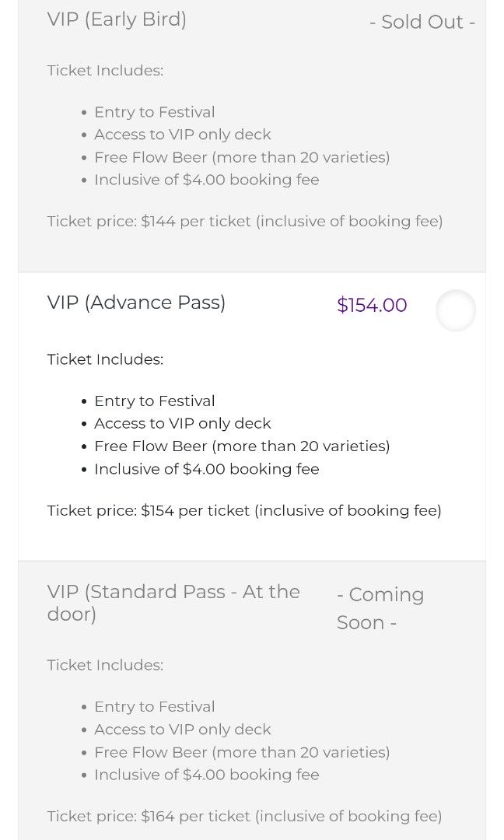Viewport: 504px width, 840px height.
Task: Click Access to VIP only deck bullet item
Action: (183, 423)
